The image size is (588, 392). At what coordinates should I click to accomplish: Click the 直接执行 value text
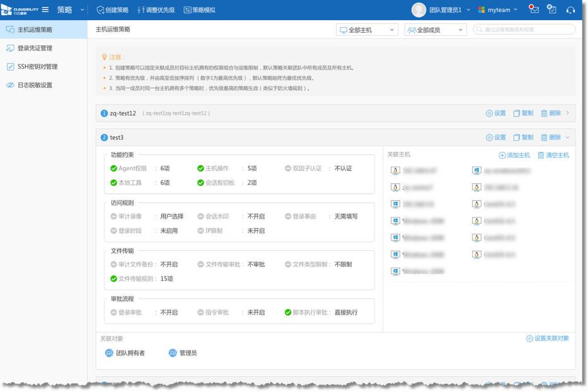[x=346, y=313]
